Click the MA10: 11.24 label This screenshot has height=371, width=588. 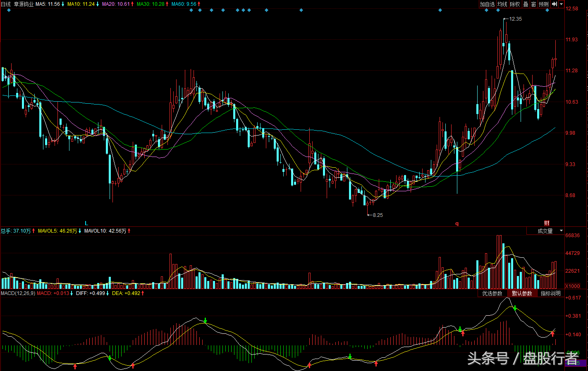coord(81,4)
